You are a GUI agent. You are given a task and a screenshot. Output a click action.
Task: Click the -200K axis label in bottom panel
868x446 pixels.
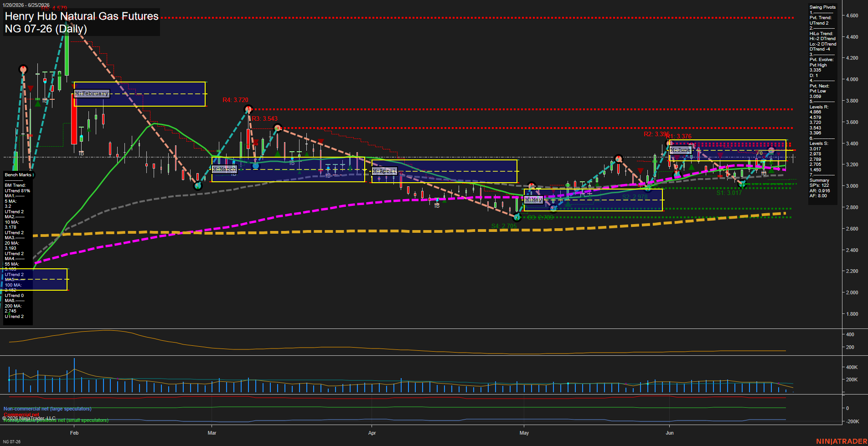coord(852,421)
